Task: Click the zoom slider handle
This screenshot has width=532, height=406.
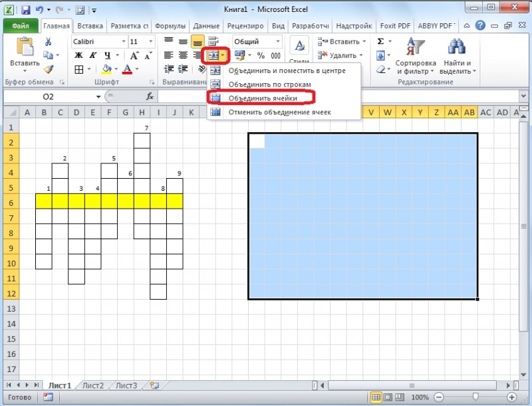Action: (x=475, y=397)
